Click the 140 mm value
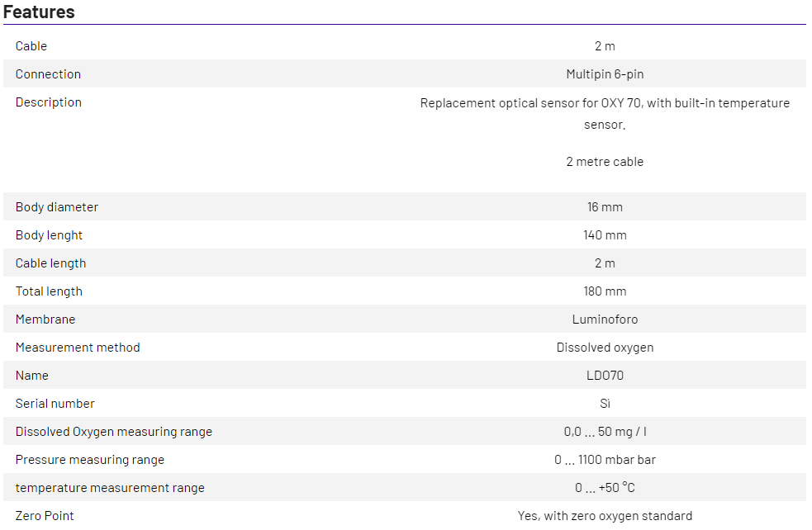Image resolution: width=812 pixels, height=530 pixels. click(605, 235)
